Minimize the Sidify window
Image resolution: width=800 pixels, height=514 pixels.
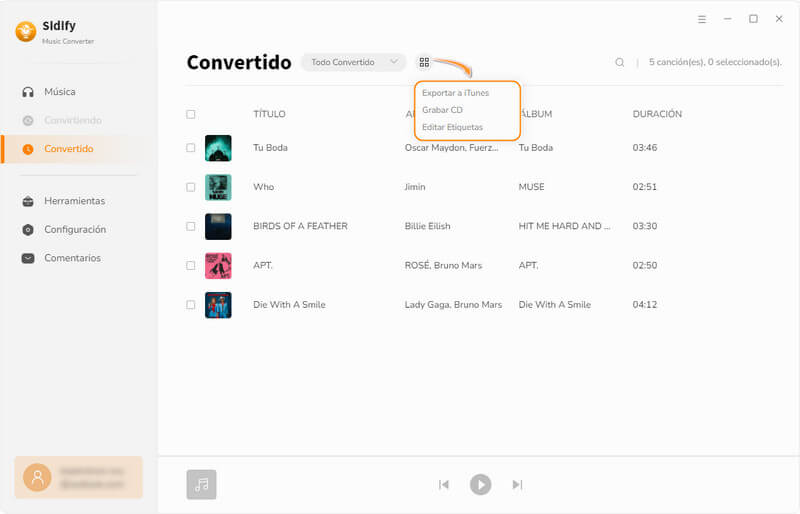click(728, 19)
